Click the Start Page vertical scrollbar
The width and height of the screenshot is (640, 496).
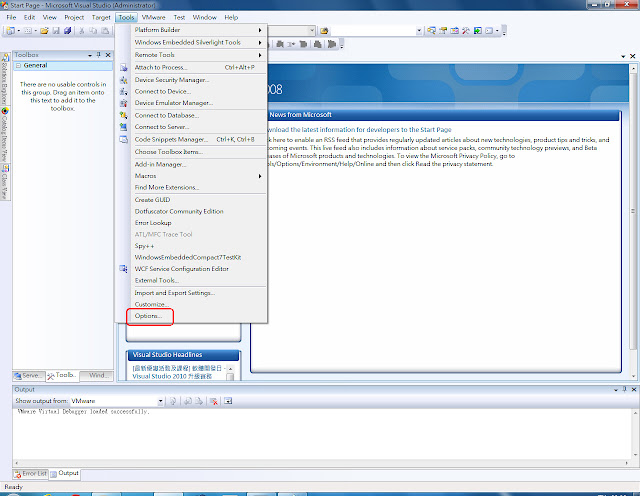pos(633,222)
